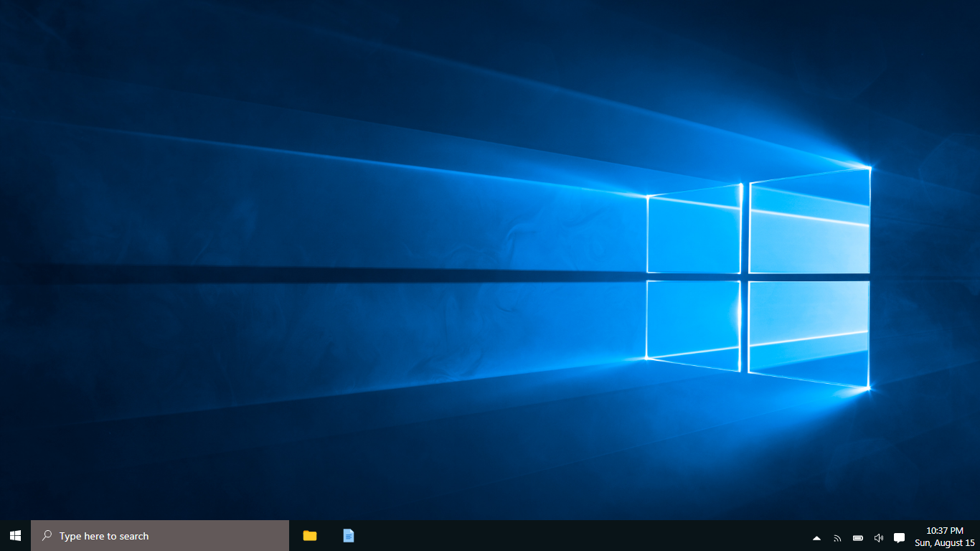Viewport: 980px width, 551px height.
Task: Open the volume speaker tray icon
Action: [879, 537]
